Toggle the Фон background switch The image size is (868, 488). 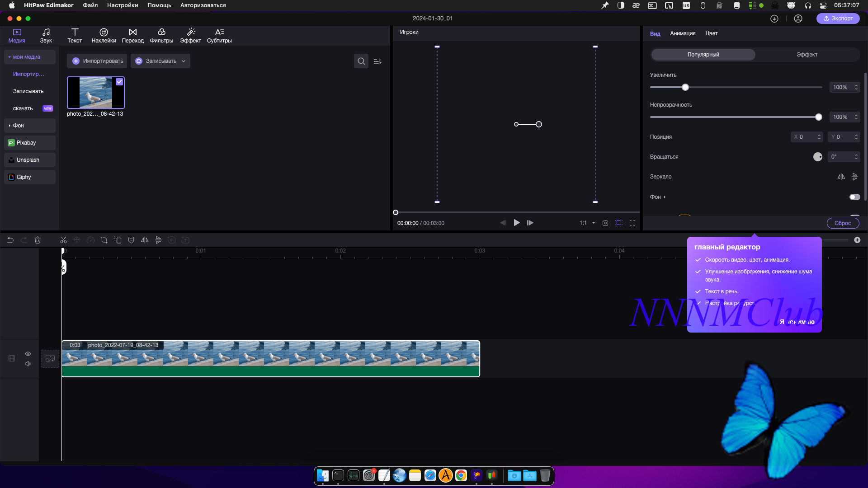854,197
